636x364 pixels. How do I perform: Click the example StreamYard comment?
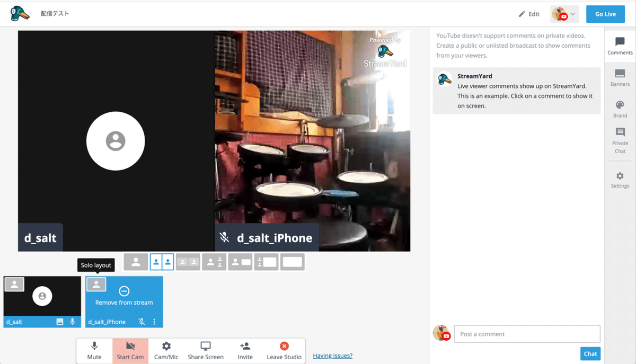pyautogui.click(x=517, y=91)
